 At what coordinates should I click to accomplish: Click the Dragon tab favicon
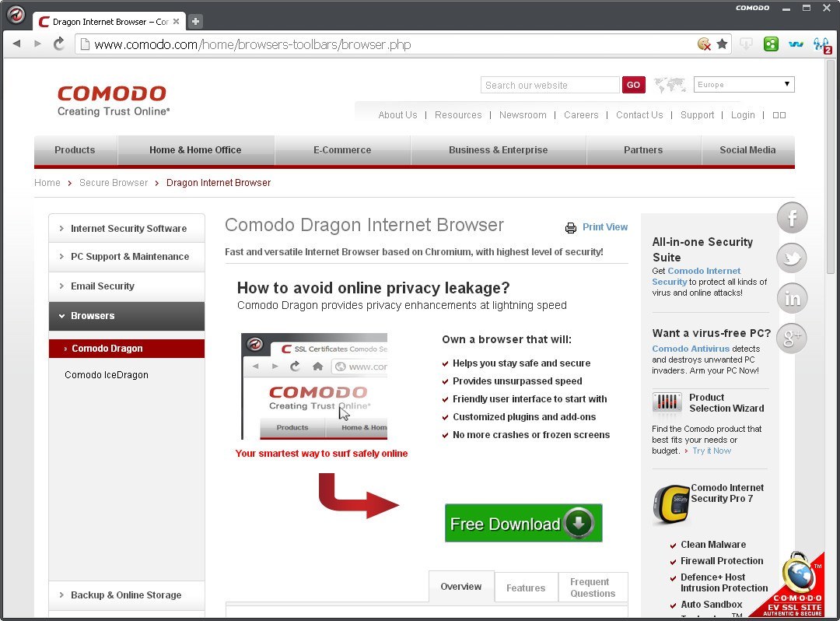[x=44, y=22]
